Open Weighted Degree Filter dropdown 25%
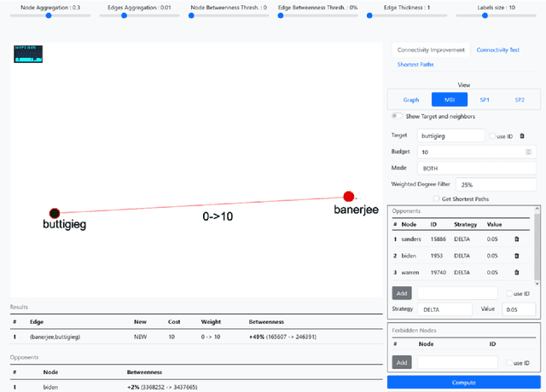Viewport: 546px width, 392px height. [x=496, y=185]
